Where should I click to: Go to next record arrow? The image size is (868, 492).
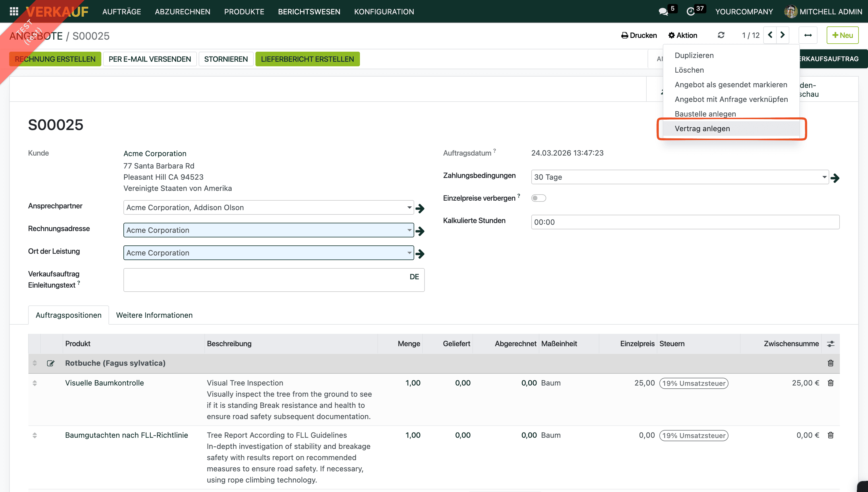pyautogui.click(x=782, y=35)
